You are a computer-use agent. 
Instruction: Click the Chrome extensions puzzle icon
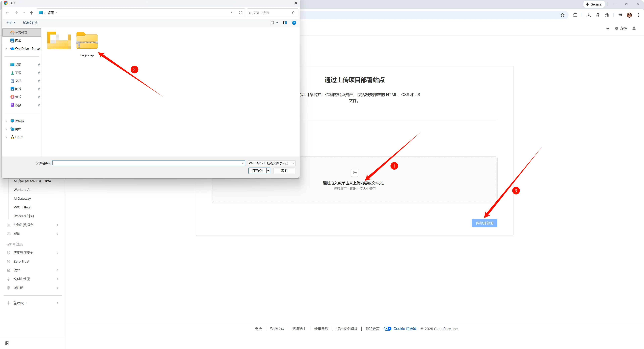[x=575, y=15]
